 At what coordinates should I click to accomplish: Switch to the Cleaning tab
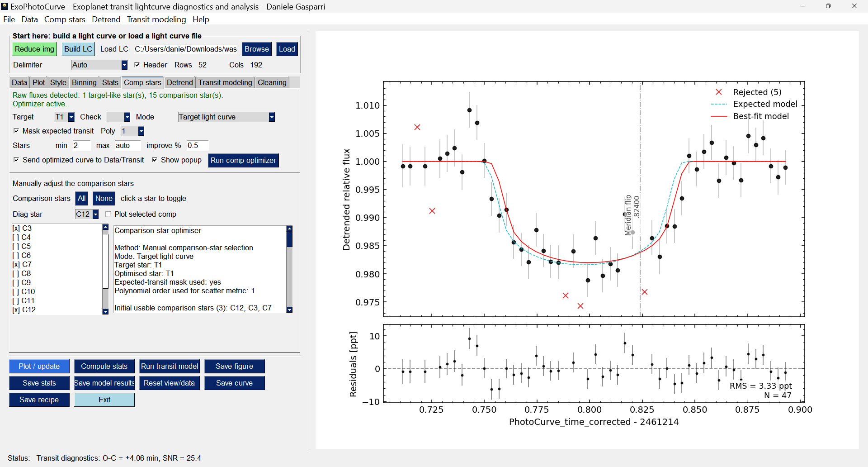pos(272,82)
